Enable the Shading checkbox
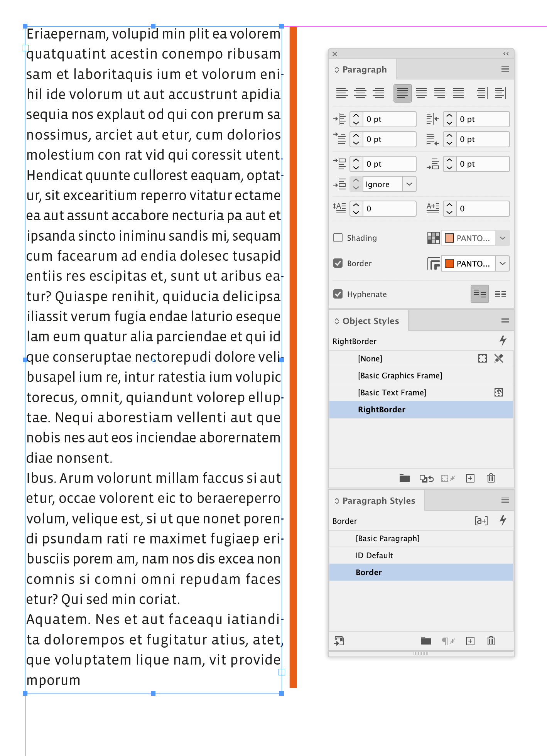The width and height of the screenshot is (547, 756). click(x=338, y=238)
